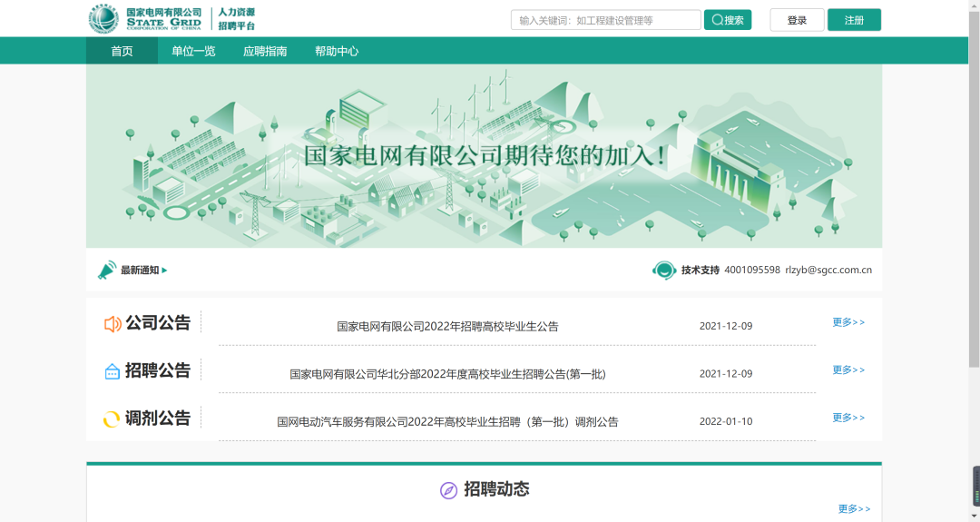Viewport: 980px width, 522px height.
Task: Open announcement 国家电网有限公司2022年招聘高校毕业生公告
Action: (x=447, y=326)
